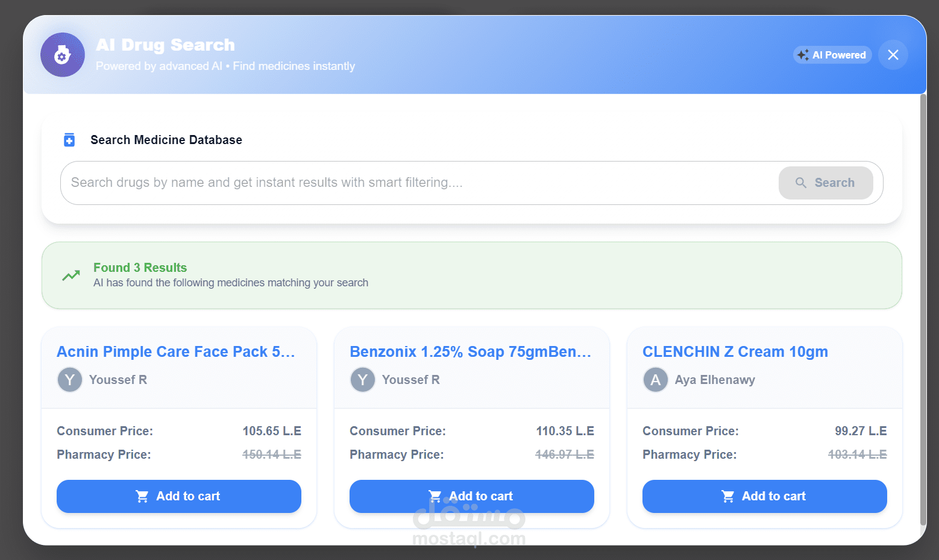Click consumer price 105.65 L.E
Image resolution: width=939 pixels, height=560 pixels.
pyautogui.click(x=272, y=431)
